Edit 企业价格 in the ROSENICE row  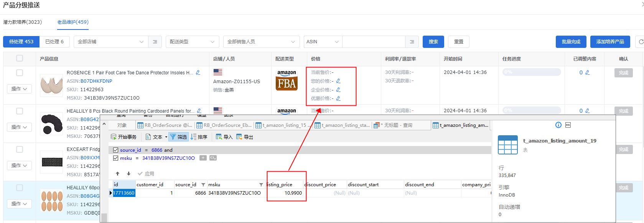click(338, 90)
